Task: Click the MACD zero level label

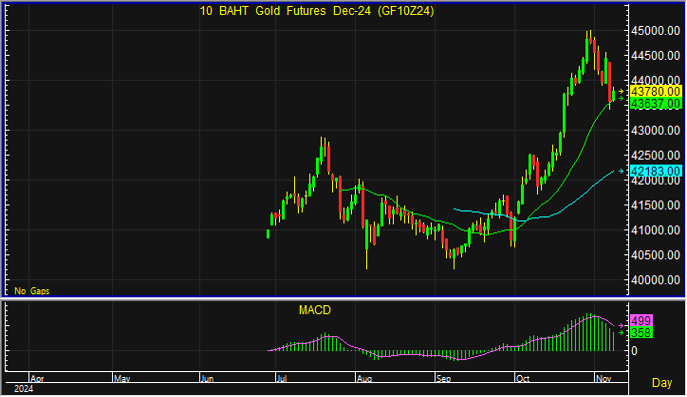Action: [634, 351]
